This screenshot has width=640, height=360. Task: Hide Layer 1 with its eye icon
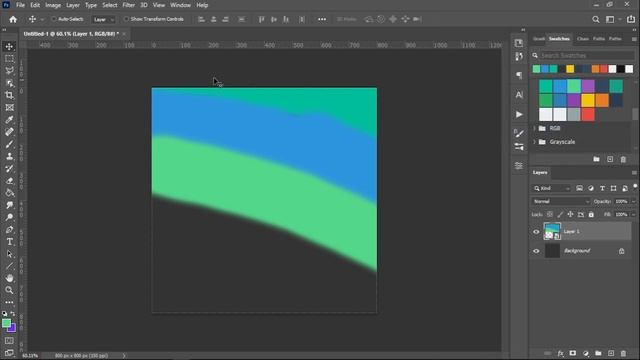pyautogui.click(x=536, y=232)
